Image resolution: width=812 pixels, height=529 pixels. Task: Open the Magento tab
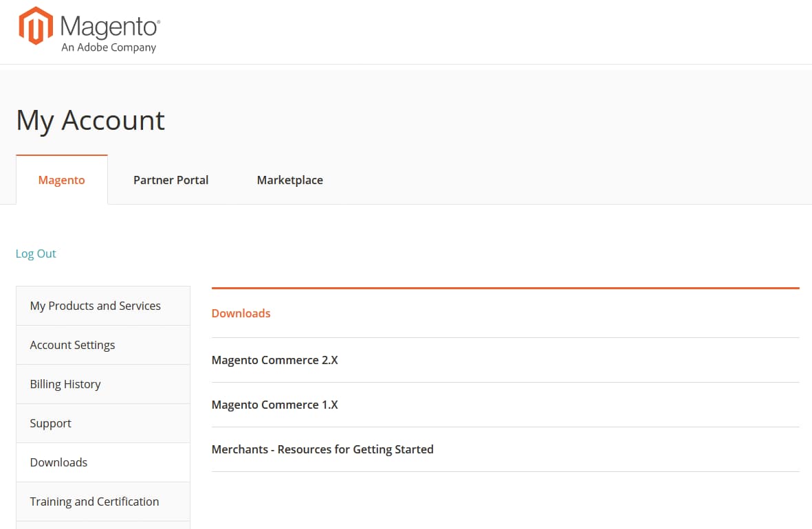(61, 179)
